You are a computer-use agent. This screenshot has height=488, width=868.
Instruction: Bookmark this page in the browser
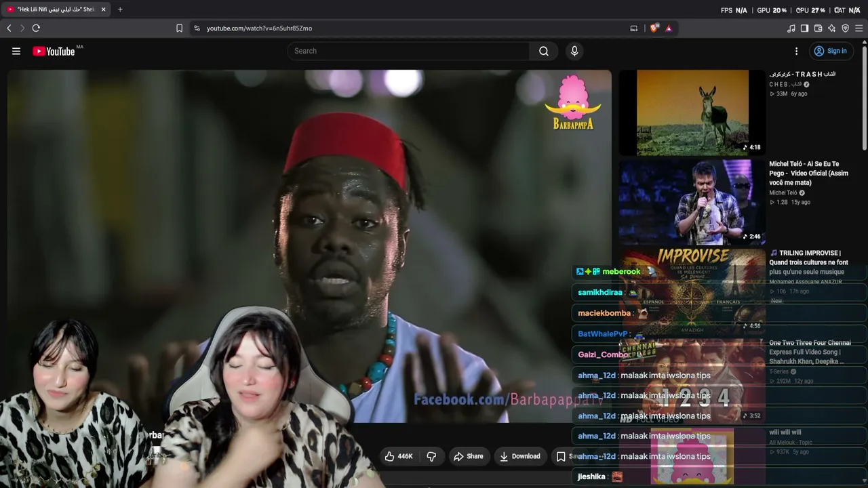[179, 28]
